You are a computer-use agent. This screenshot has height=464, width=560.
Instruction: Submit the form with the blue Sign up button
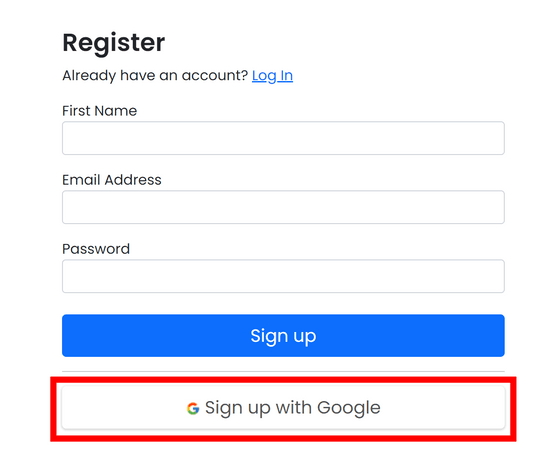tap(283, 335)
